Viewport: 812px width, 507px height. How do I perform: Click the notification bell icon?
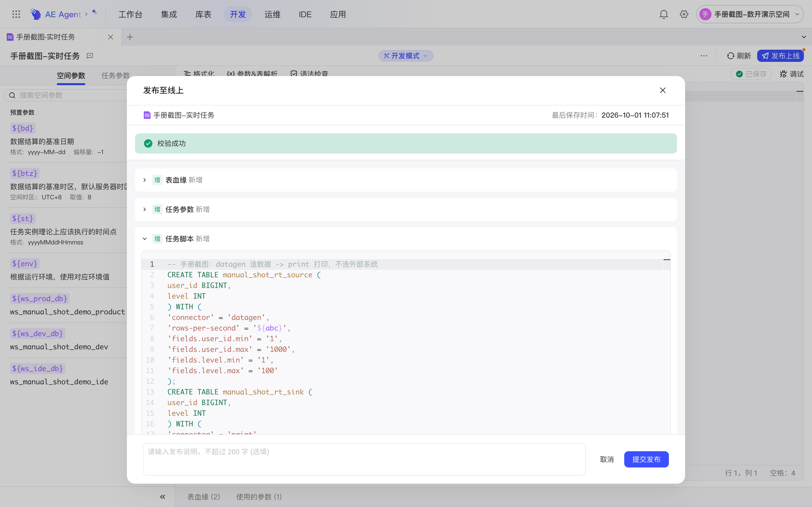click(663, 14)
